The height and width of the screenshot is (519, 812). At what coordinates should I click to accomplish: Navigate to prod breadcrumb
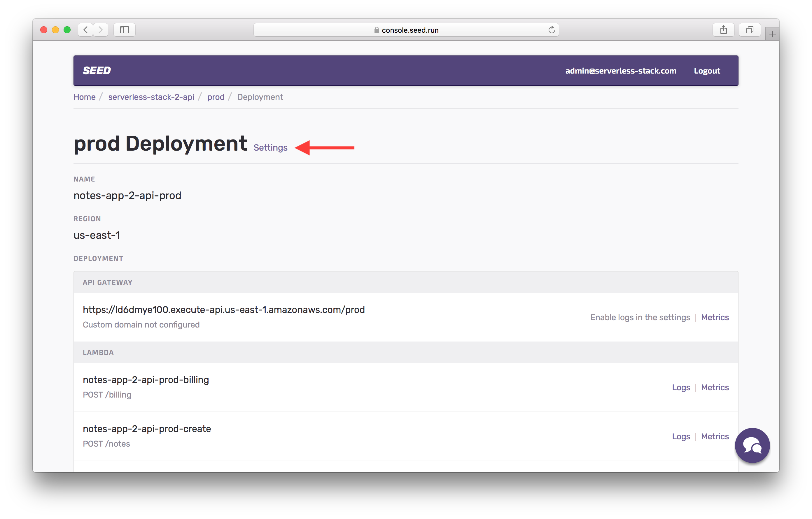216,97
